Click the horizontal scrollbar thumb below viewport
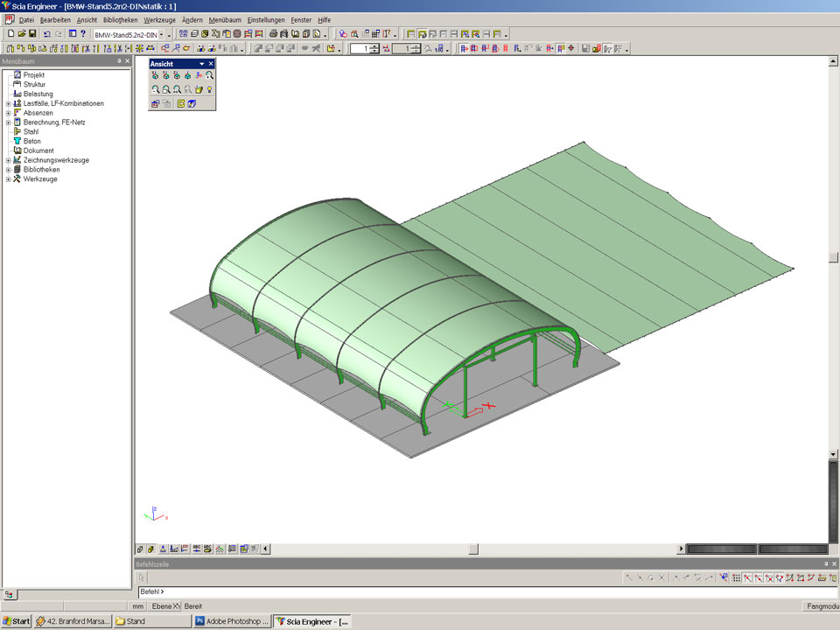 click(x=473, y=549)
